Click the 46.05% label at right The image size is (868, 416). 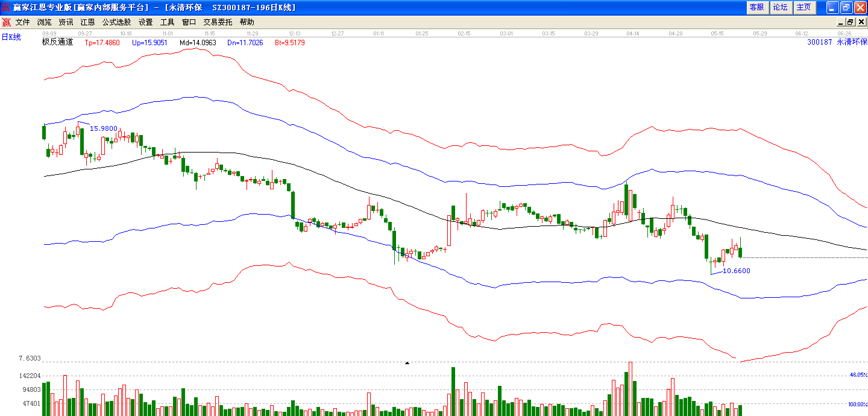pyautogui.click(x=858, y=375)
